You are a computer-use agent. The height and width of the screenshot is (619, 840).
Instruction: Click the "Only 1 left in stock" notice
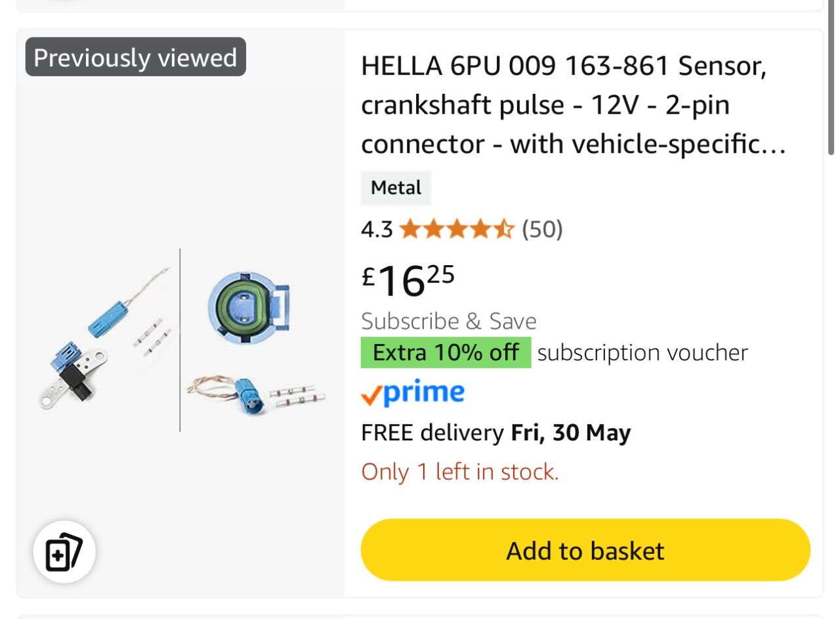[x=459, y=472]
